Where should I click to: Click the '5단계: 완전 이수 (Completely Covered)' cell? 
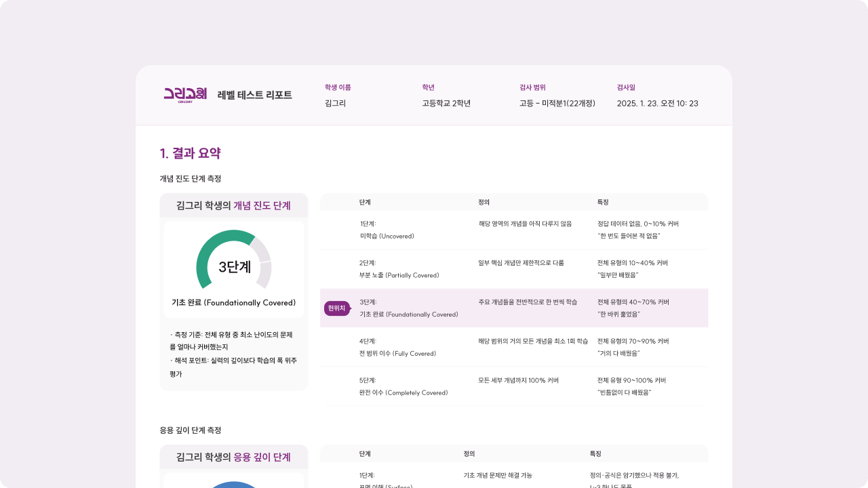coord(403,386)
